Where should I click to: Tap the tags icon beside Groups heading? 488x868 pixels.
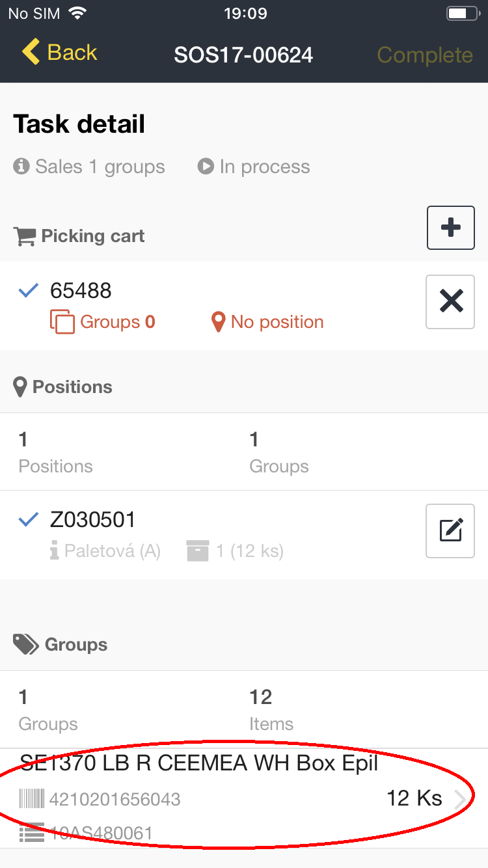coord(26,645)
